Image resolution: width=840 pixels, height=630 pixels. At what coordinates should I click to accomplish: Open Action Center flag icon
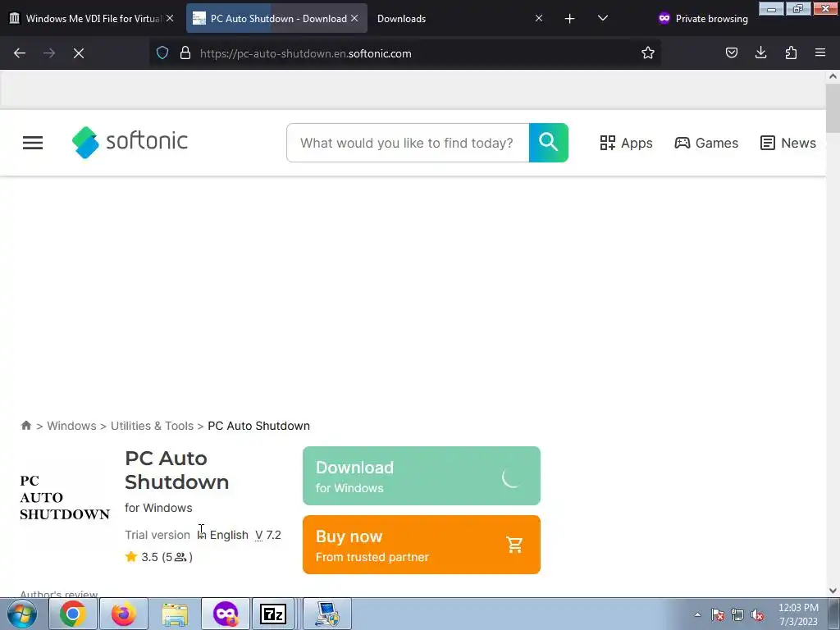tap(718, 614)
